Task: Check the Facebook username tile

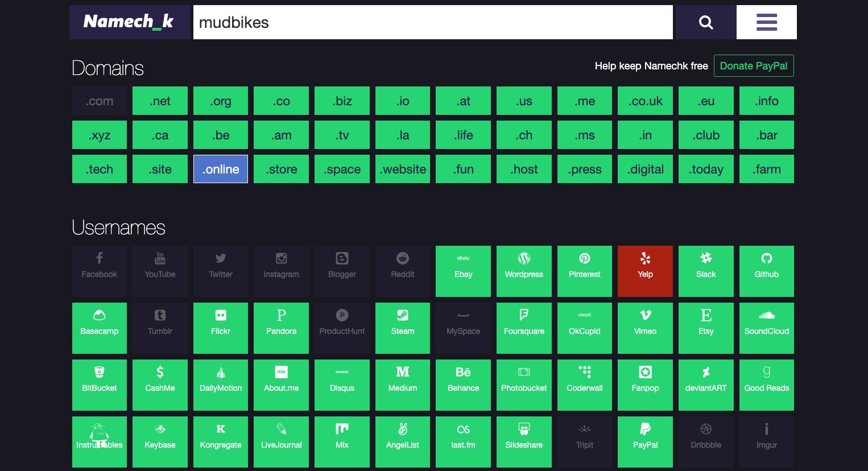Action: tap(100, 271)
